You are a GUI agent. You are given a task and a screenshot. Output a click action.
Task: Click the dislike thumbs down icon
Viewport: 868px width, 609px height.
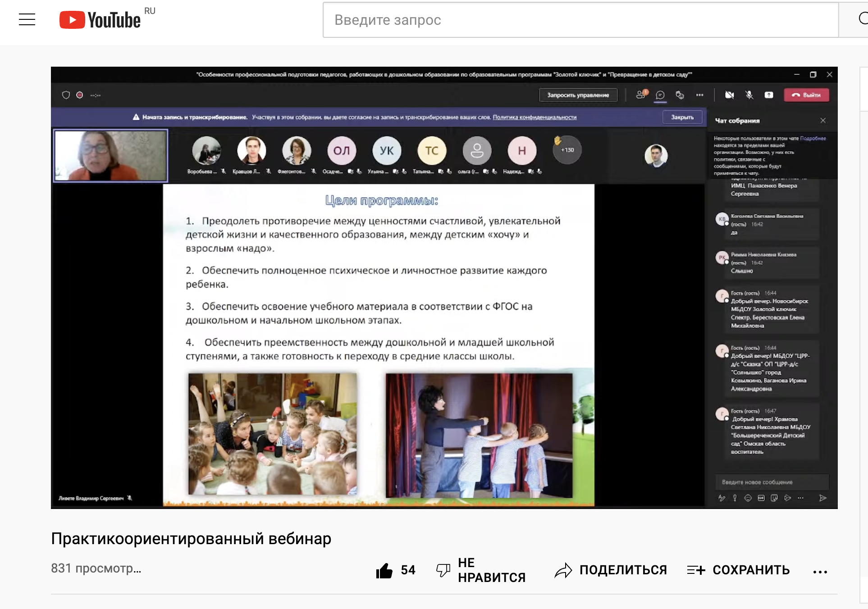click(443, 570)
